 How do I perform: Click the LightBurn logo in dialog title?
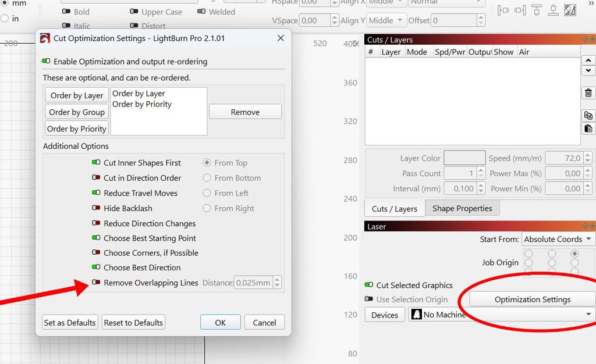coord(45,38)
